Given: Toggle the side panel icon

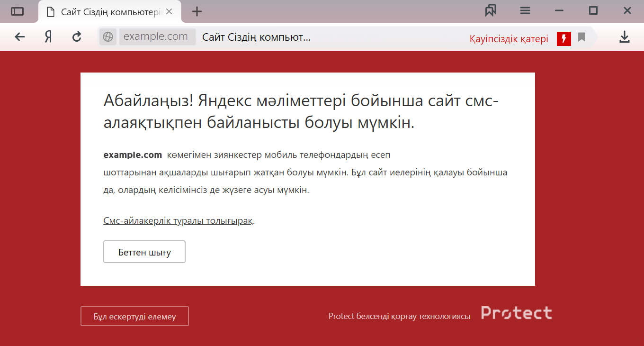Looking at the screenshot, I should [x=17, y=11].
